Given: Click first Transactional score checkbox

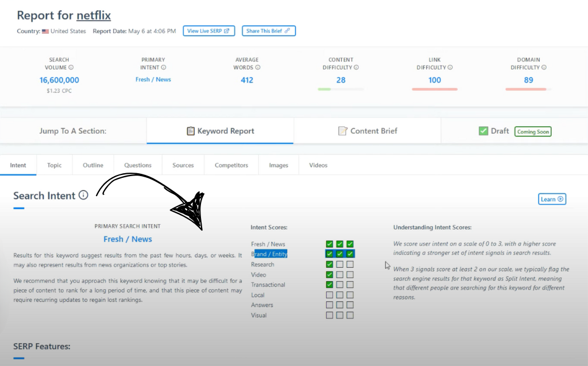Looking at the screenshot, I should 329,285.
